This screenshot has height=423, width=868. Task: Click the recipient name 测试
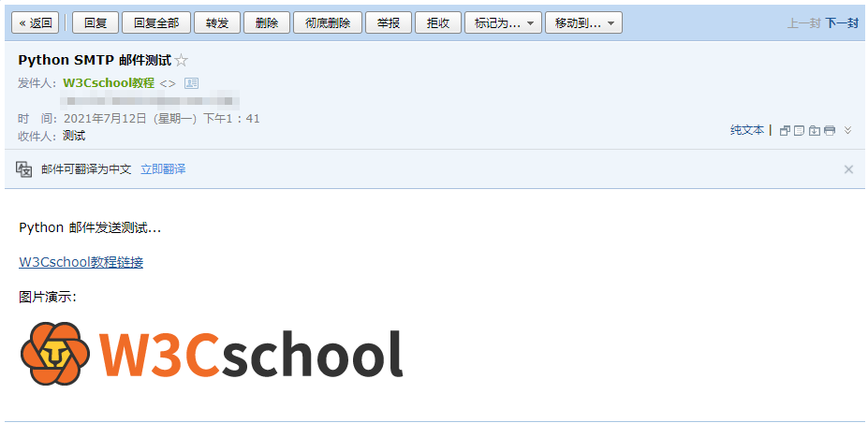tap(74, 136)
